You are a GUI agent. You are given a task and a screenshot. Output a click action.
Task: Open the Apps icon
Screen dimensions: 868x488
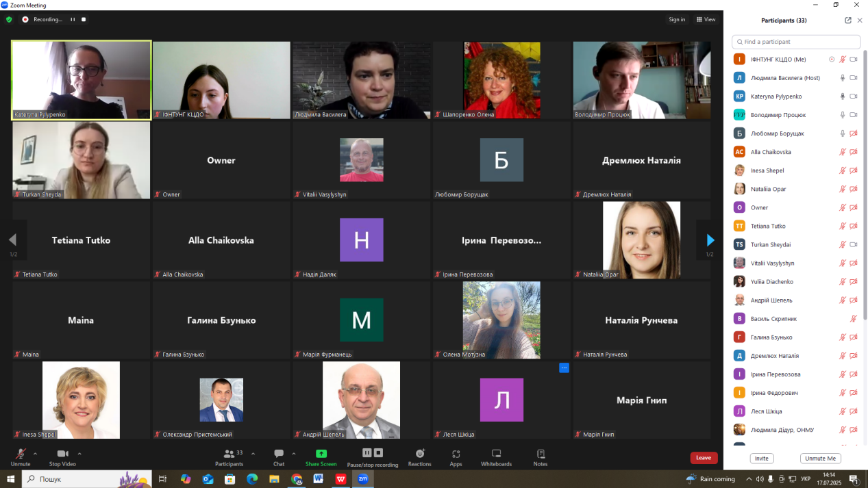coord(456,454)
